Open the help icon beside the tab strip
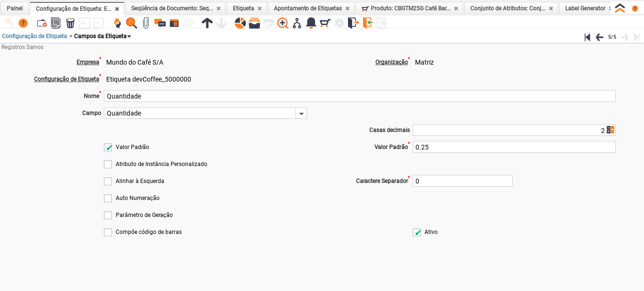 click(635, 8)
